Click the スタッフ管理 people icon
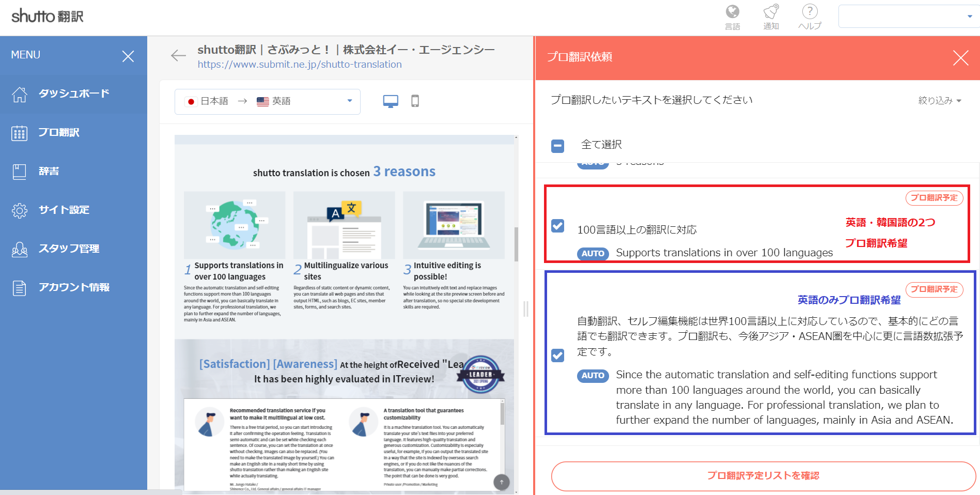Image resolution: width=980 pixels, height=495 pixels. point(20,249)
